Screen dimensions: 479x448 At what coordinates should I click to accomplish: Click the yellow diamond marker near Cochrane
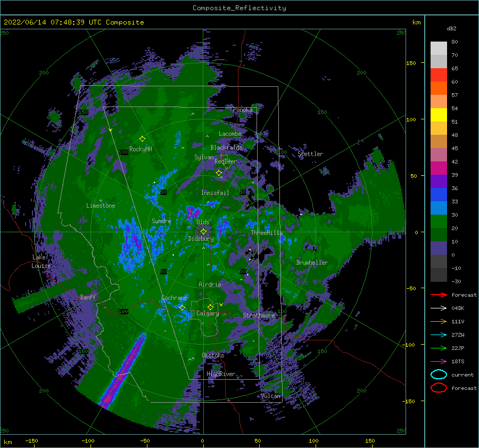click(x=182, y=307)
